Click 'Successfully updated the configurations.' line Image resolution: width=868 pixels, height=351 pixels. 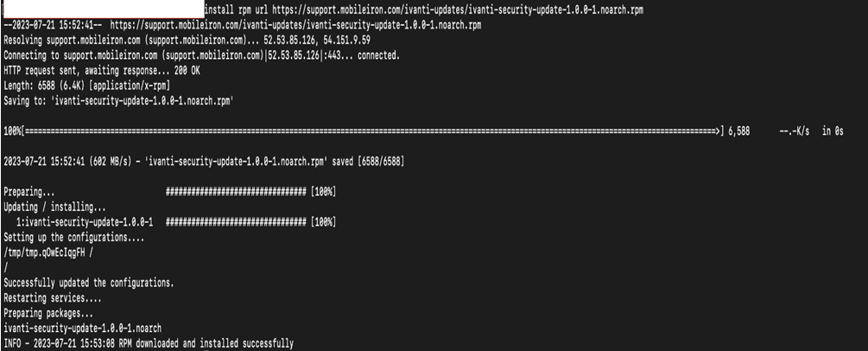[89, 283]
